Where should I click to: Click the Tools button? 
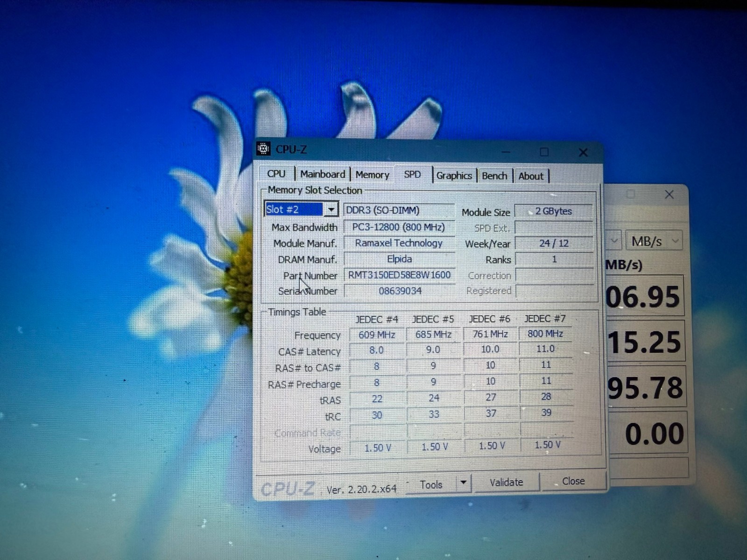(x=431, y=484)
